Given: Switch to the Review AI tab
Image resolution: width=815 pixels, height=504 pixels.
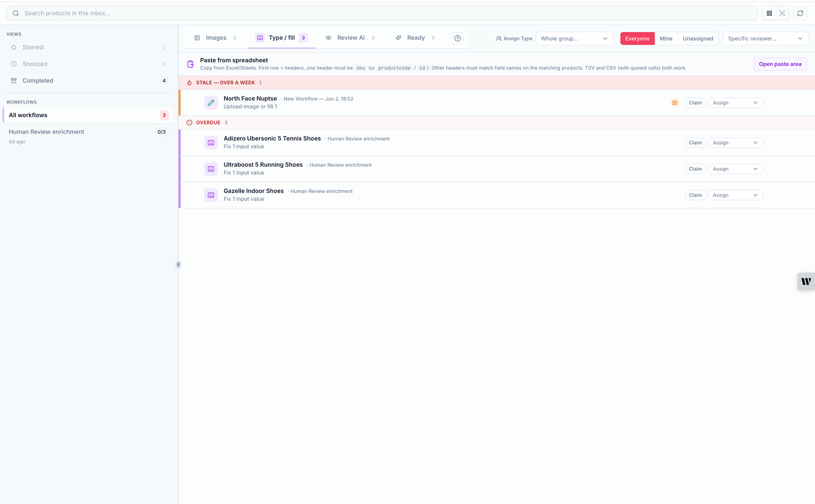Looking at the screenshot, I should click(x=350, y=38).
